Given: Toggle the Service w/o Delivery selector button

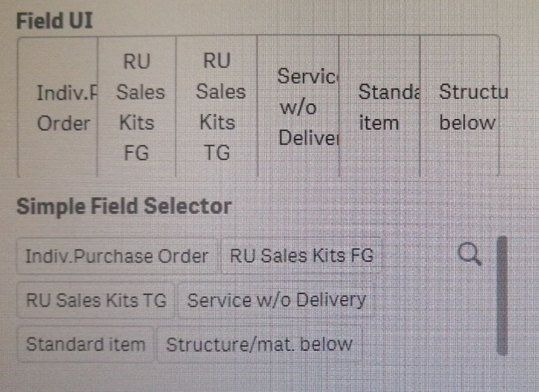Looking at the screenshot, I should 277,300.
